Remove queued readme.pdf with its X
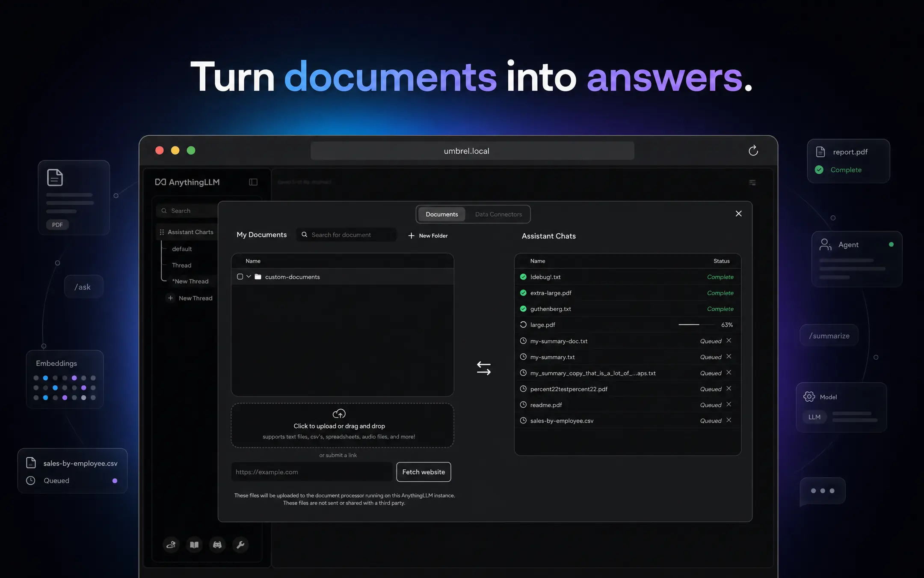 pyautogui.click(x=729, y=404)
